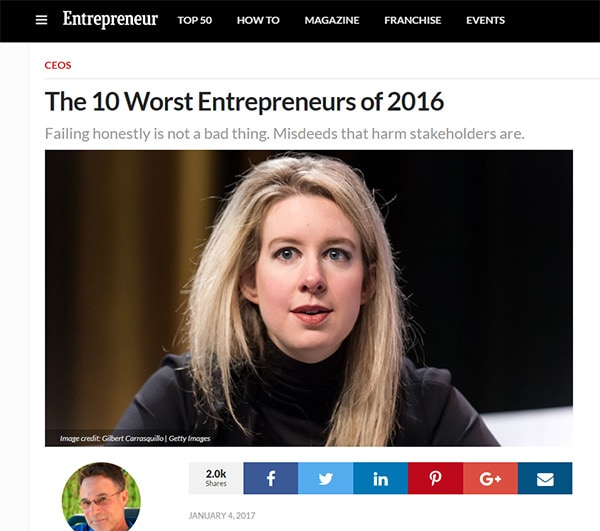
Task: Open the hamburger menu icon
Action: click(x=41, y=20)
